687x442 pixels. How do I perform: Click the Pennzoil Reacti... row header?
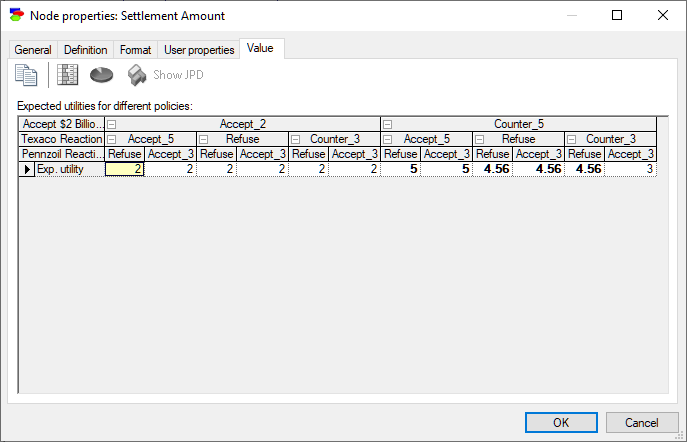tap(62, 154)
